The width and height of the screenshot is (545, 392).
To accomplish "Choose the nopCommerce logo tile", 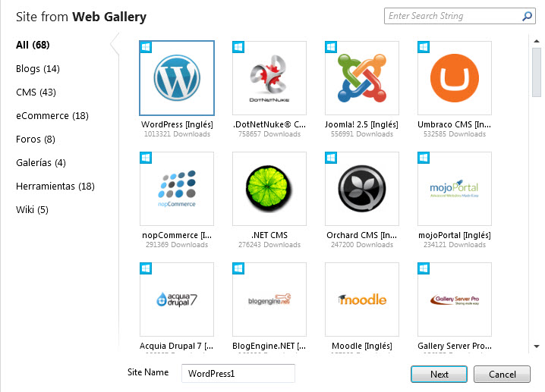I will [177, 189].
